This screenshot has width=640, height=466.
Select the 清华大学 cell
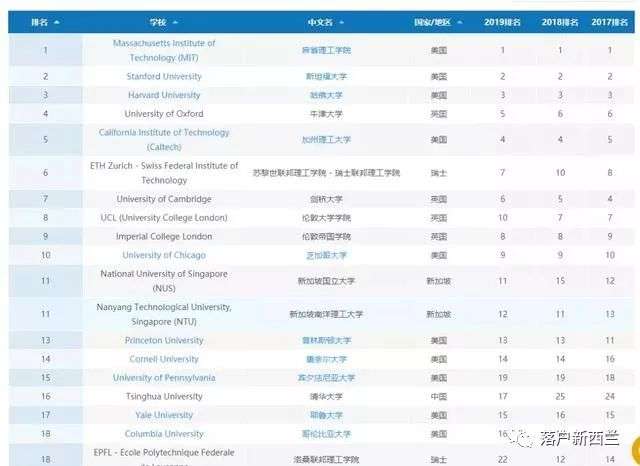[326, 397]
